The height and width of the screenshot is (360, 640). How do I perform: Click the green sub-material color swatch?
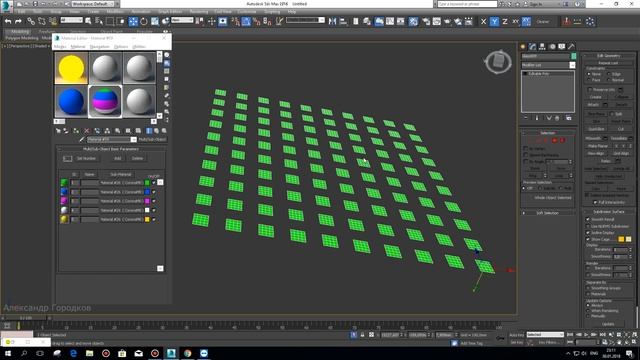(x=147, y=182)
